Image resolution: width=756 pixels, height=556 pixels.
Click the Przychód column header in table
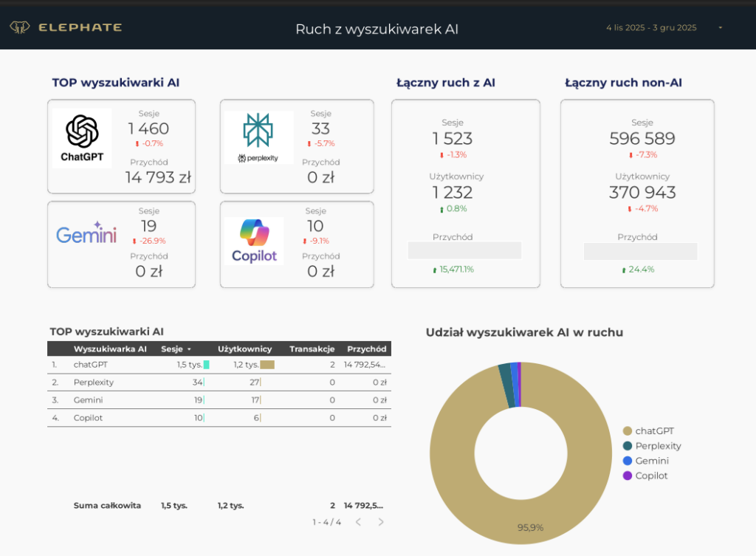click(367, 349)
